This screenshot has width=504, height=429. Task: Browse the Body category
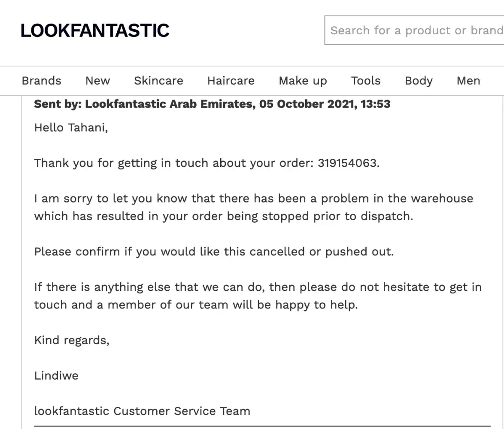pyautogui.click(x=419, y=81)
